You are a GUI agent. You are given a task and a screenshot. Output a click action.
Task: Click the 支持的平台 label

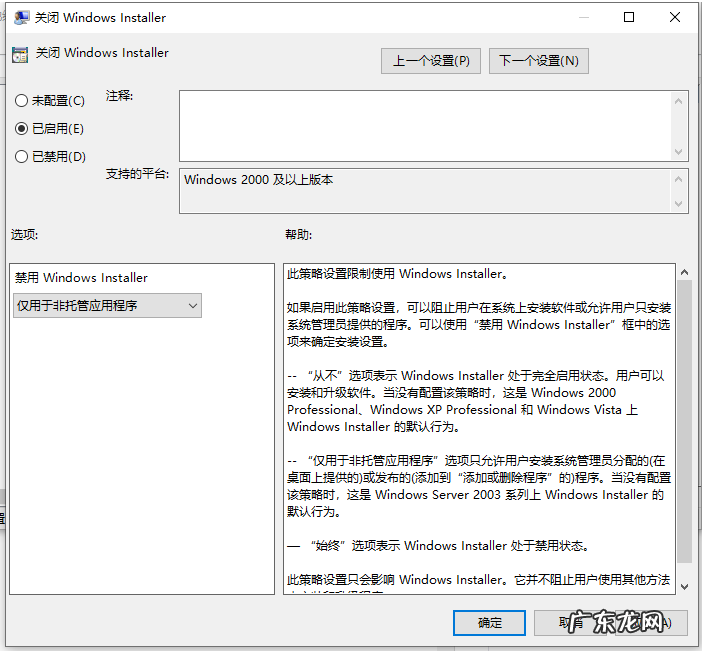click(137, 174)
